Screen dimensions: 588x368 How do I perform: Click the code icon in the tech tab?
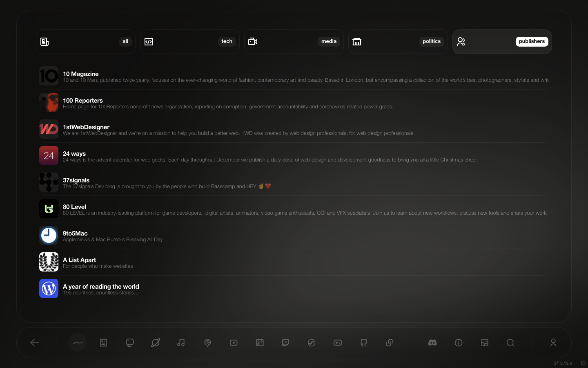(x=149, y=42)
